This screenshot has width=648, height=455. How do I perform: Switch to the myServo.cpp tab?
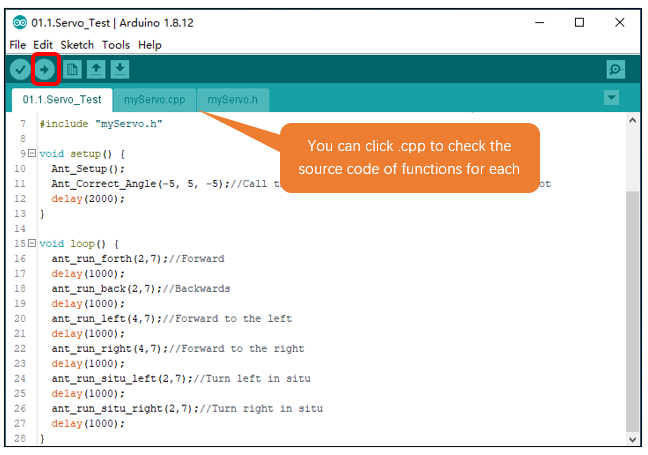[x=155, y=100]
